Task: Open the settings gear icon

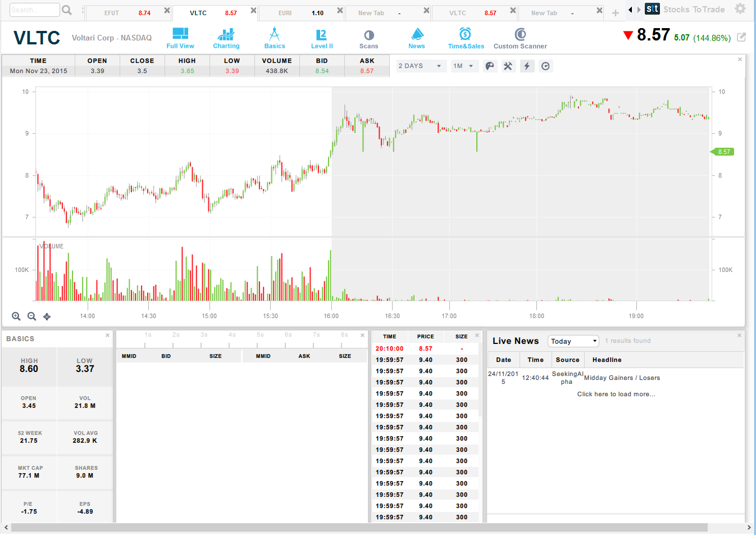Action: (740, 8)
